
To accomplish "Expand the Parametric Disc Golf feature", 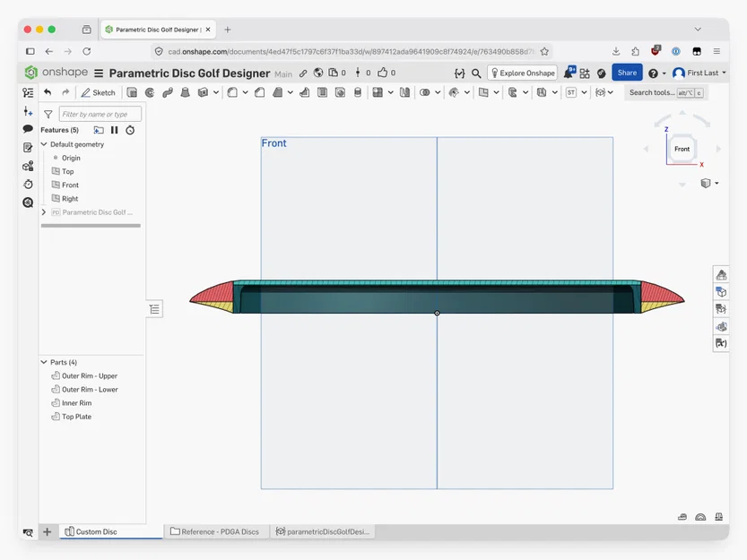I will click(44, 212).
